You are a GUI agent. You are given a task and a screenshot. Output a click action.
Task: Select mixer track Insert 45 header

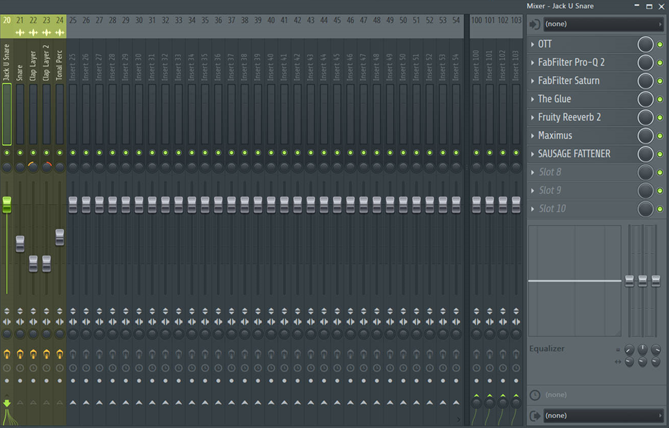click(337, 26)
